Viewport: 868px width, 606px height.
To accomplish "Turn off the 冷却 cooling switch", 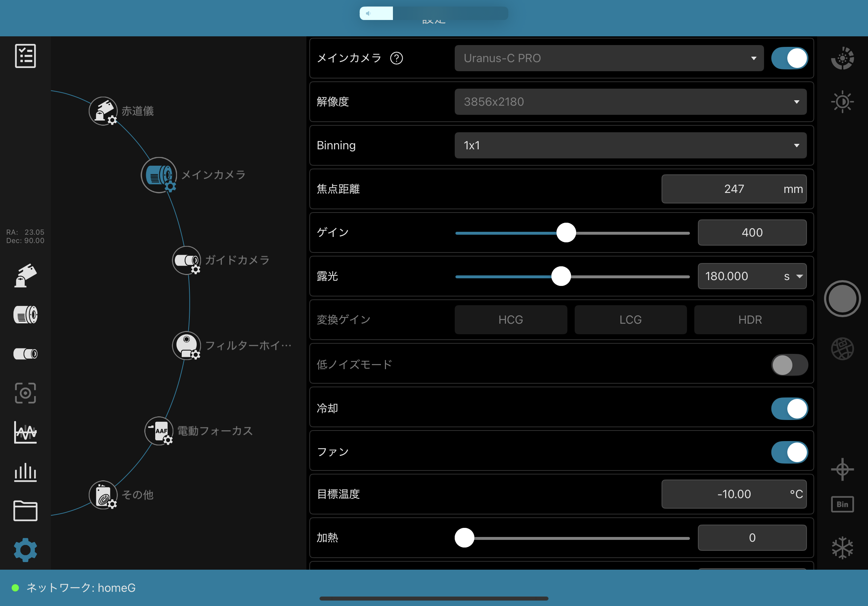I will [x=789, y=408].
